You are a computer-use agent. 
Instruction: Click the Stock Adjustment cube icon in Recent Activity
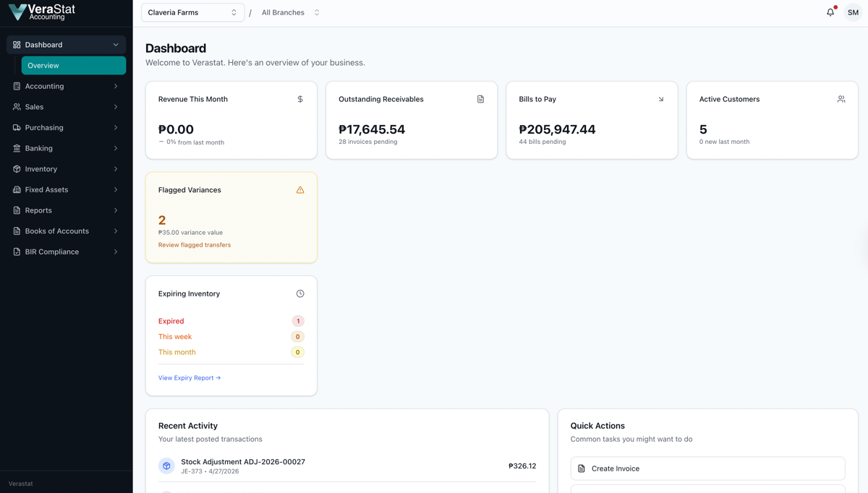point(166,466)
